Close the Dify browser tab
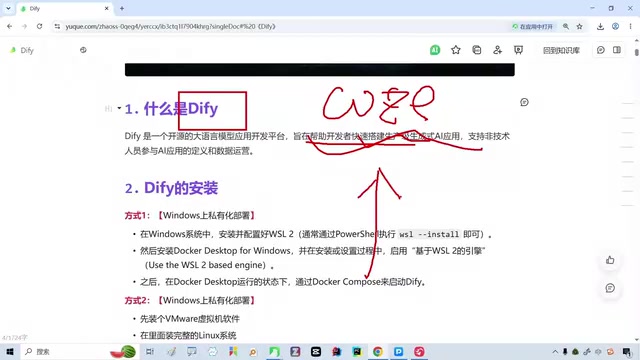 click(107, 9)
